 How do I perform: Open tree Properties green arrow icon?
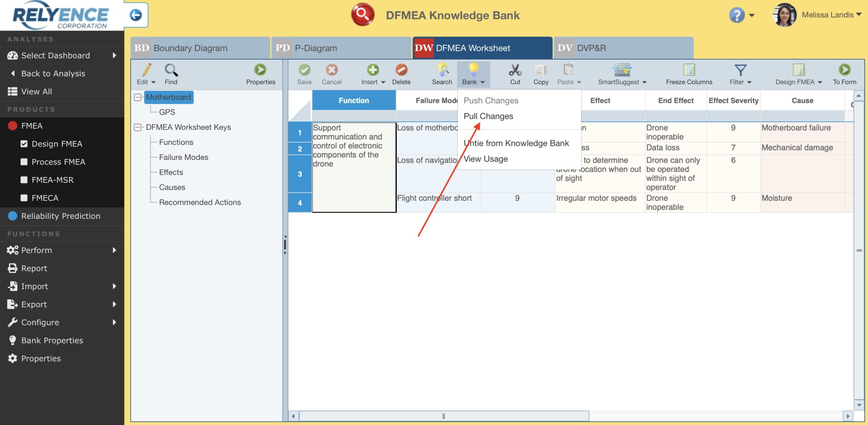point(260,70)
